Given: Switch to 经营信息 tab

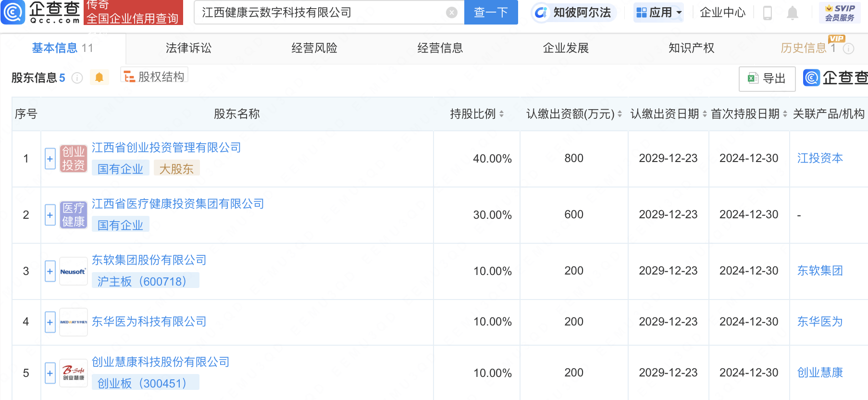Looking at the screenshot, I should [440, 48].
